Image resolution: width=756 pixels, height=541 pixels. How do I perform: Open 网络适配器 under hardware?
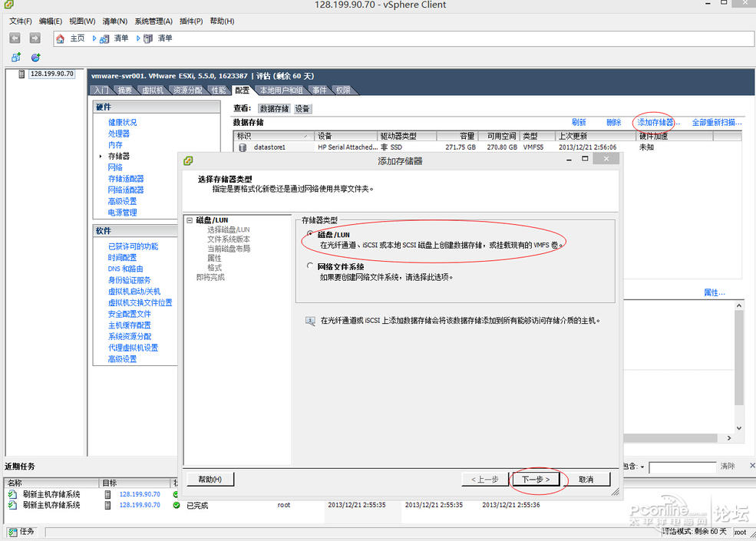126,190
